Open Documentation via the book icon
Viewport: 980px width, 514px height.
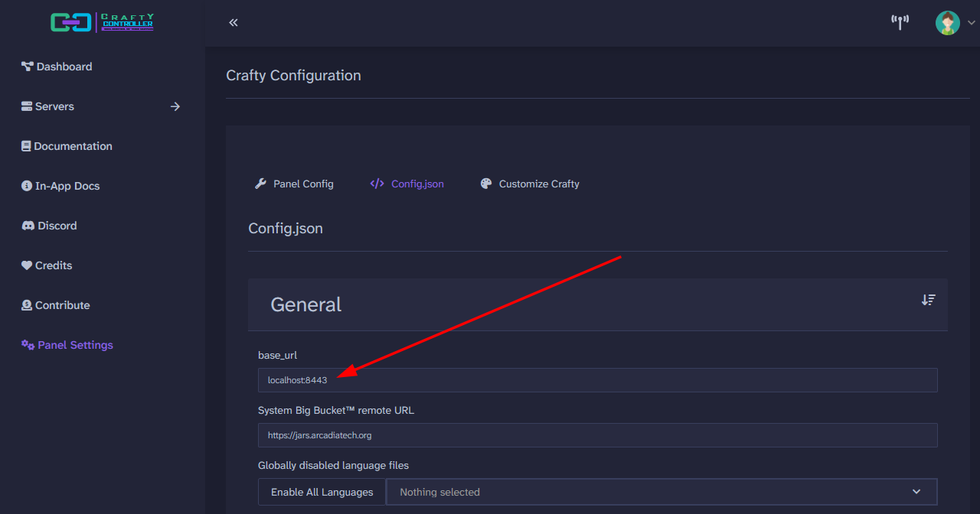(x=25, y=146)
